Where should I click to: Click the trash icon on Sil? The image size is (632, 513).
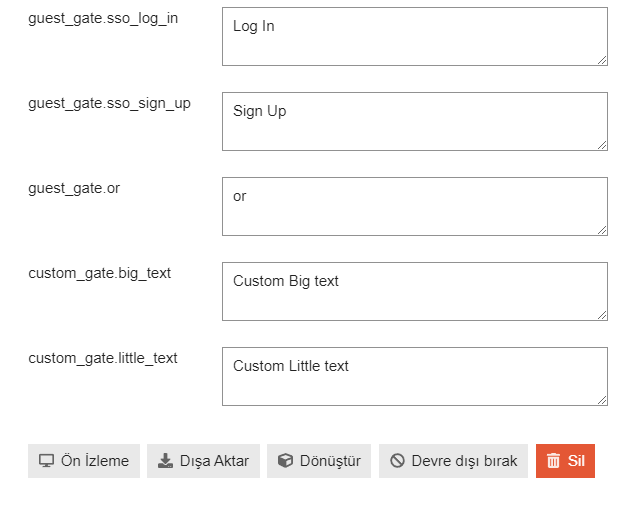pos(553,461)
